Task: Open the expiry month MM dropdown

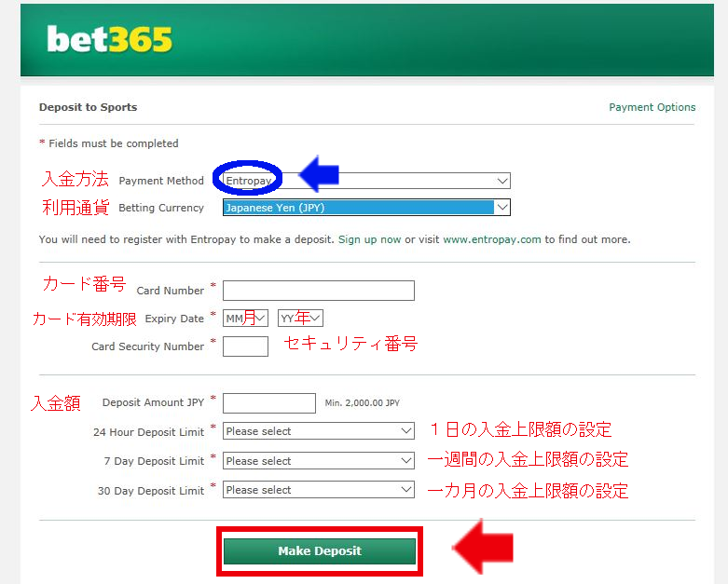Action: (245, 319)
